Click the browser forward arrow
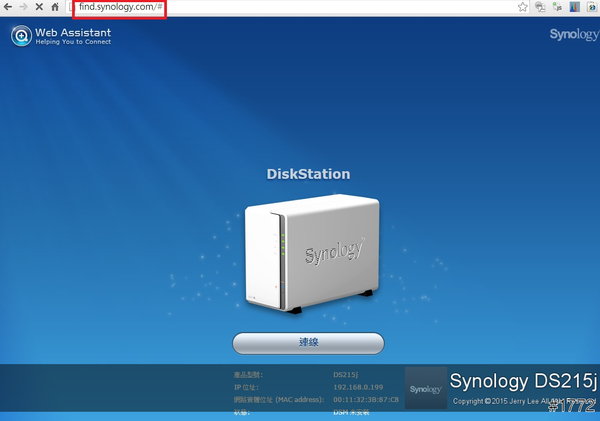Viewport: 600px width, 421px height. click(23, 7)
